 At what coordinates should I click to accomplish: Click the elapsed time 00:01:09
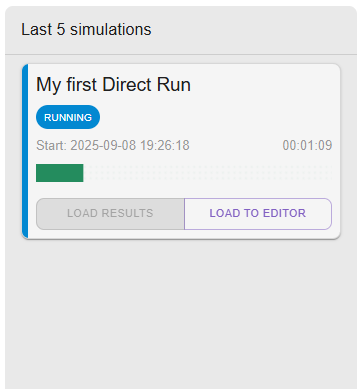tap(307, 145)
